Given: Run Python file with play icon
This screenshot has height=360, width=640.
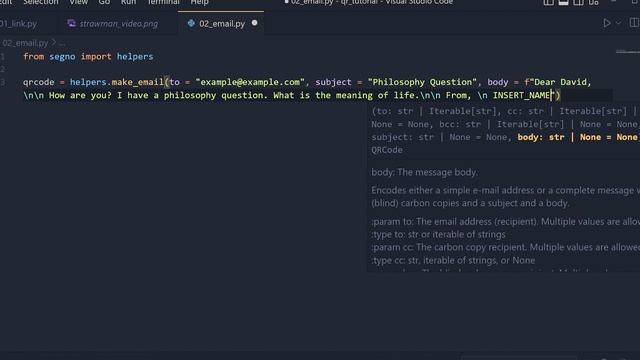Looking at the screenshot, I should point(607,23).
